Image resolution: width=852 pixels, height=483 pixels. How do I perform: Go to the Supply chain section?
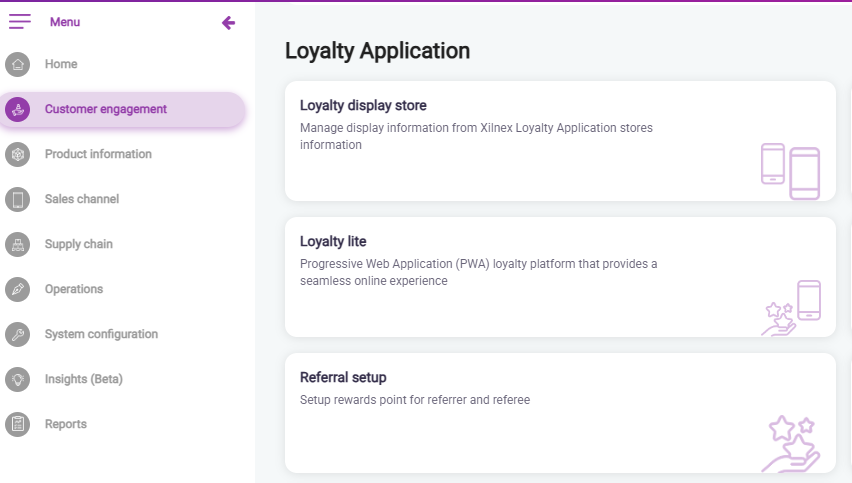[78, 244]
